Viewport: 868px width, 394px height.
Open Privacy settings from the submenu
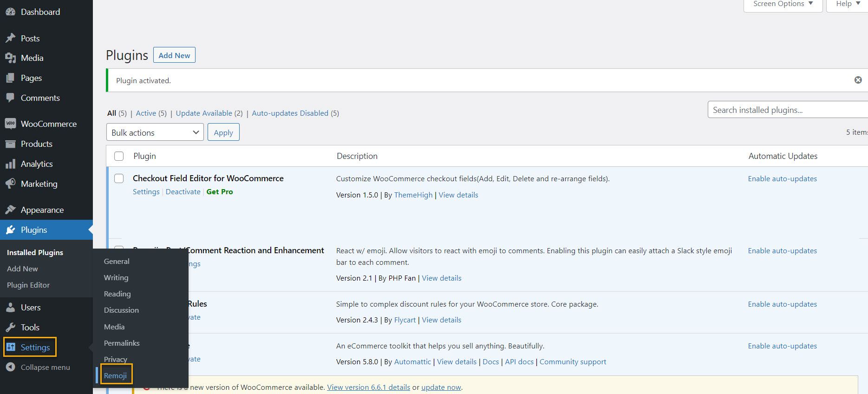(x=116, y=360)
